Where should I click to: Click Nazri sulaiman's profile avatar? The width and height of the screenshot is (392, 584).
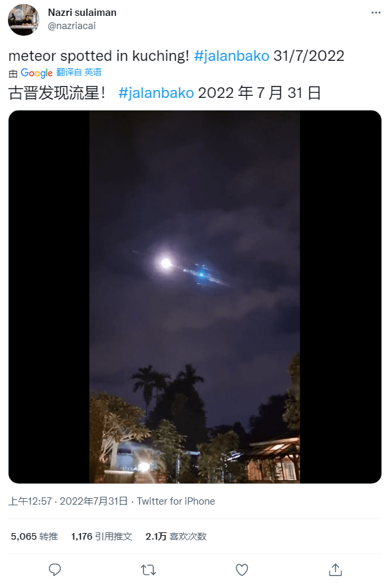(24, 20)
